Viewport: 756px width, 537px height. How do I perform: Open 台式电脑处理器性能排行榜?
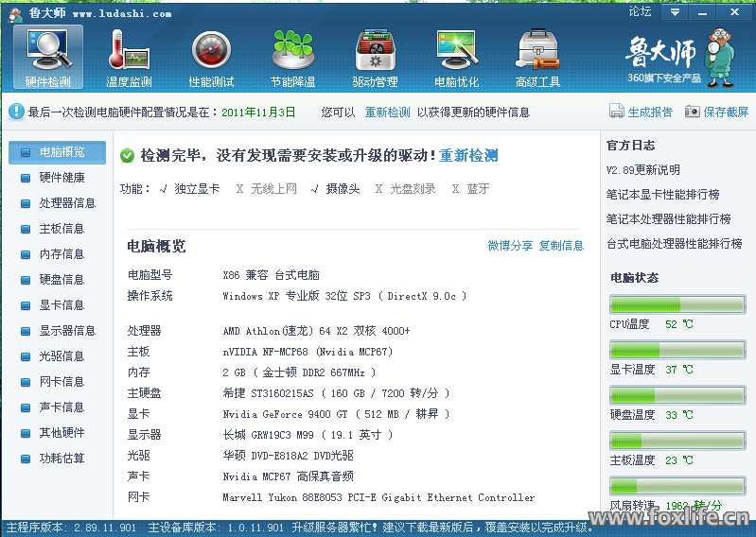click(x=674, y=244)
